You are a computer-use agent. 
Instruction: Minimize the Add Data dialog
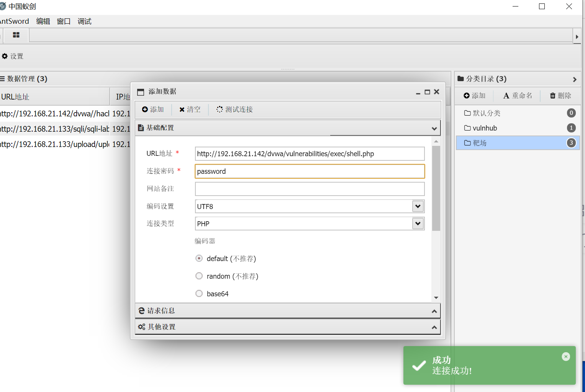click(x=418, y=92)
